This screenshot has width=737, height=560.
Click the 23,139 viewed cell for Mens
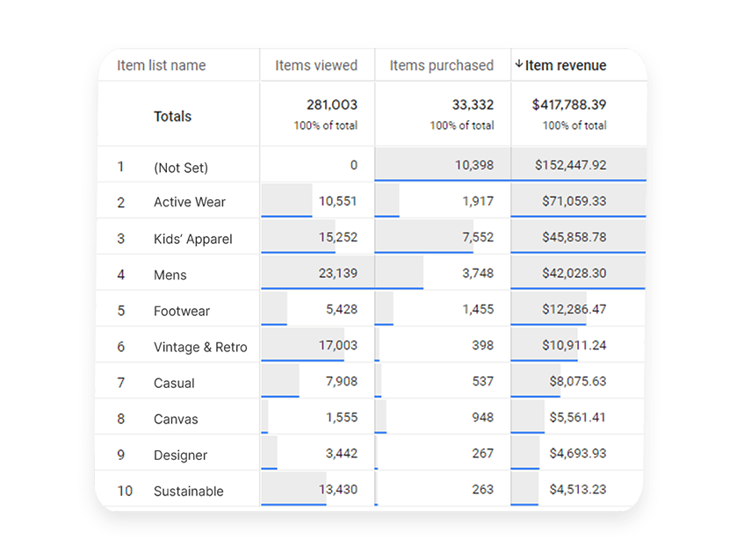[340, 274]
